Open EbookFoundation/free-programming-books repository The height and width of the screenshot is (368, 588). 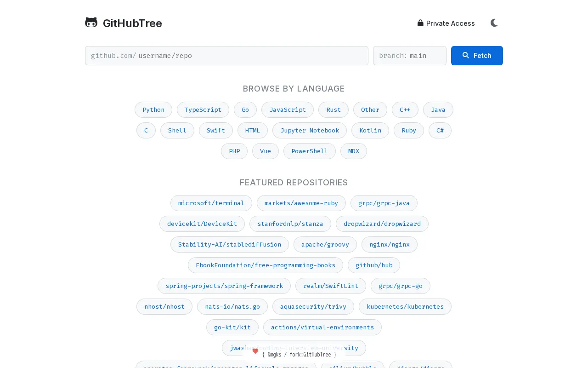point(266,265)
